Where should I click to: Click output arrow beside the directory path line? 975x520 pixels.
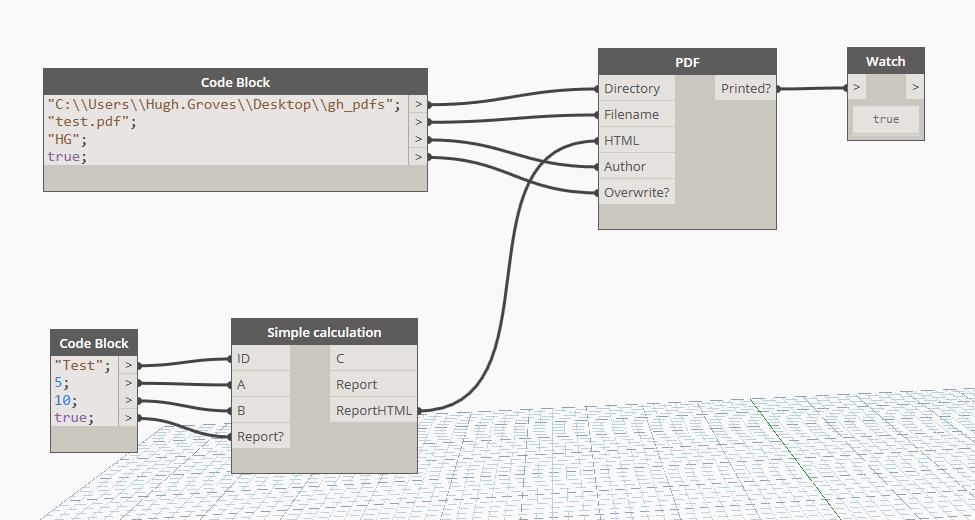(418, 104)
